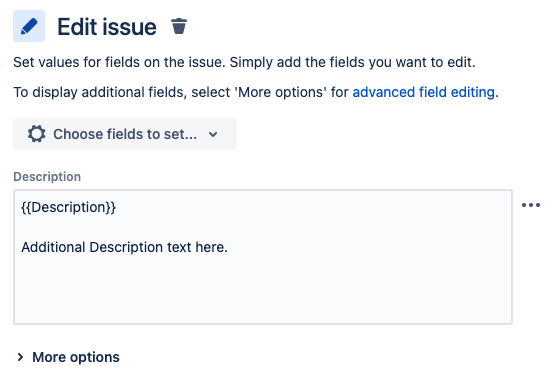Click the down chevron on Choose fields
The height and width of the screenshot is (379, 556).
coord(213,134)
